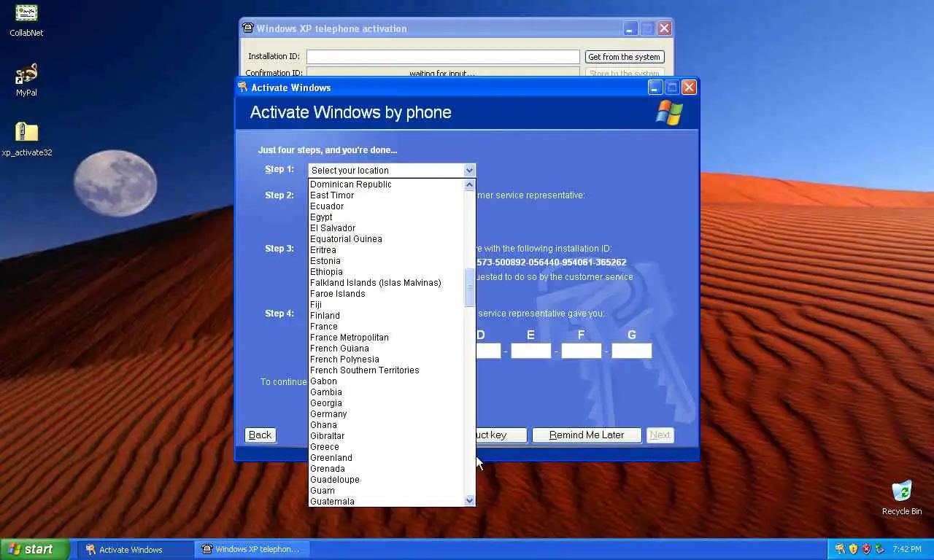Viewport: 934px width, 560px height.
Task: Close the Windows XP telephone activation window
Action: (x=664, y=28)
